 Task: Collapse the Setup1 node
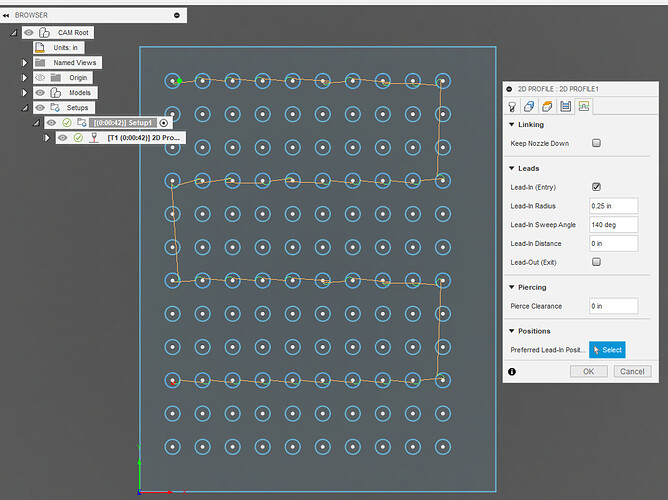(x=37, y=123)
